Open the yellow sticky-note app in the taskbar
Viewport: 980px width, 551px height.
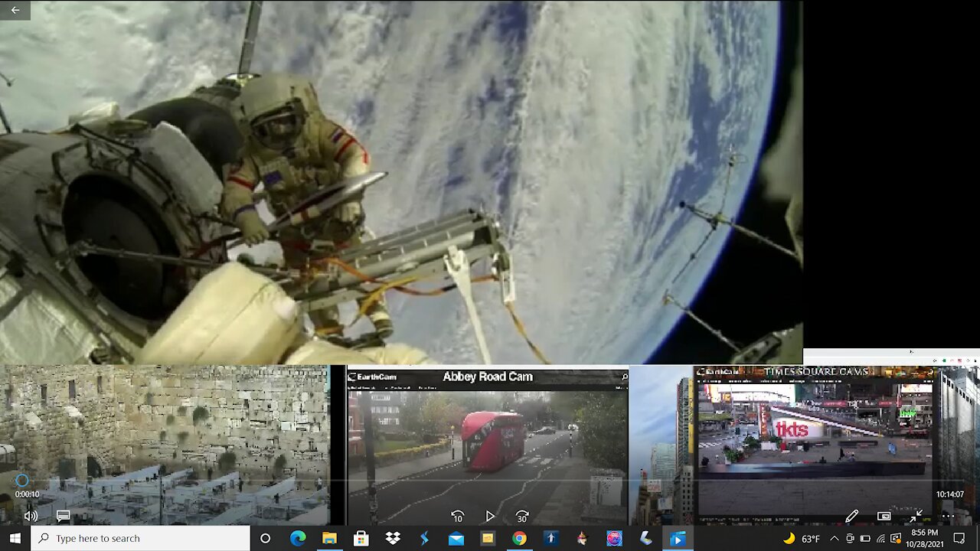[488, 538]
